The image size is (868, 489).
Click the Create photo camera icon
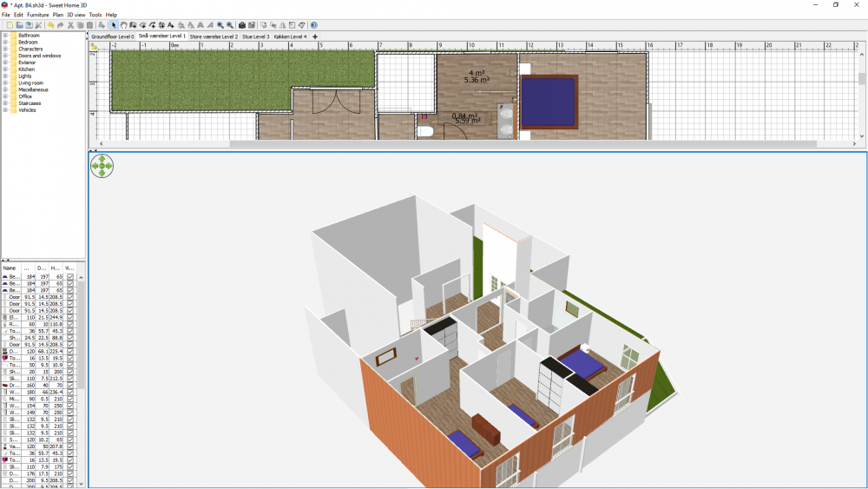(x=242, y=25)
